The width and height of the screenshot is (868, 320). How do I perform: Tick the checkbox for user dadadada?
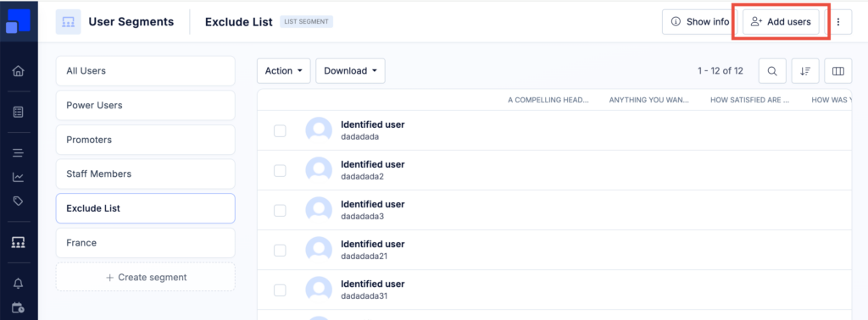280,131
